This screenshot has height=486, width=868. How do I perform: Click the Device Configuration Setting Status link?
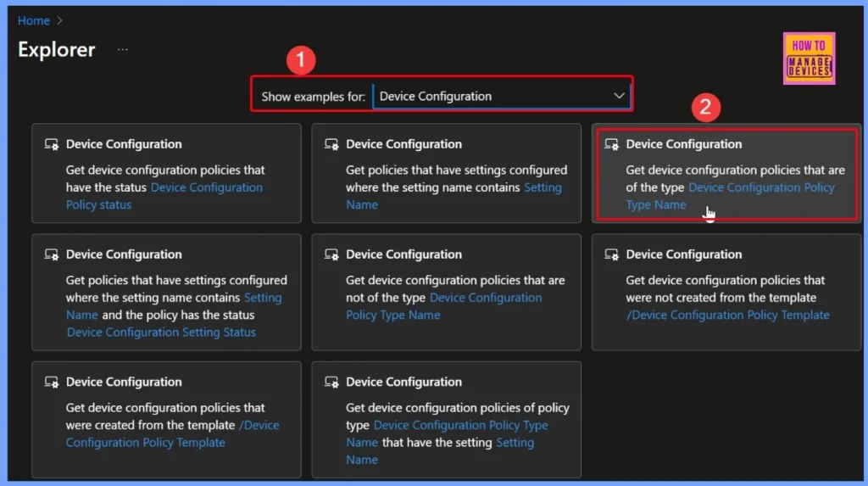coord(161,332)
